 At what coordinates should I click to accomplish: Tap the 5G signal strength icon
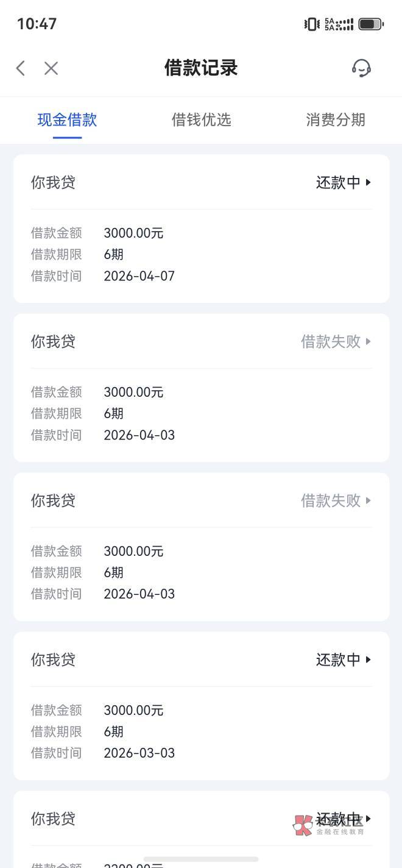339,24
